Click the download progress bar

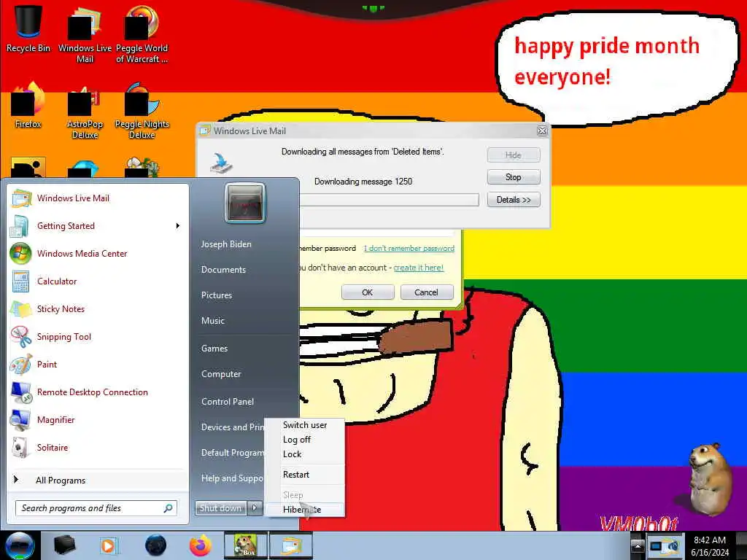389,200
